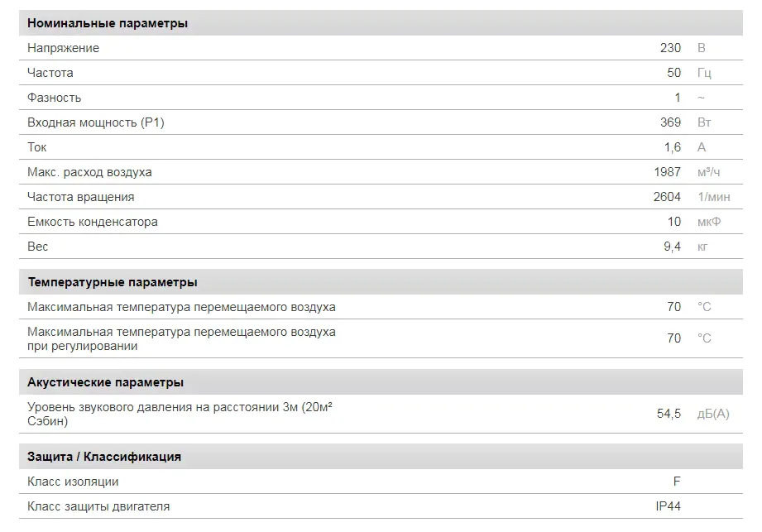The width and height of the screenshot is (762, 532).
Task: Click the 'Емкость конденсатора' label
Action: tap(93, 222)
